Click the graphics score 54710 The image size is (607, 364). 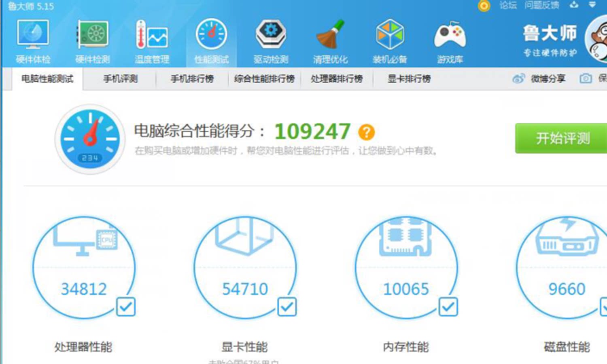point(245,289)
